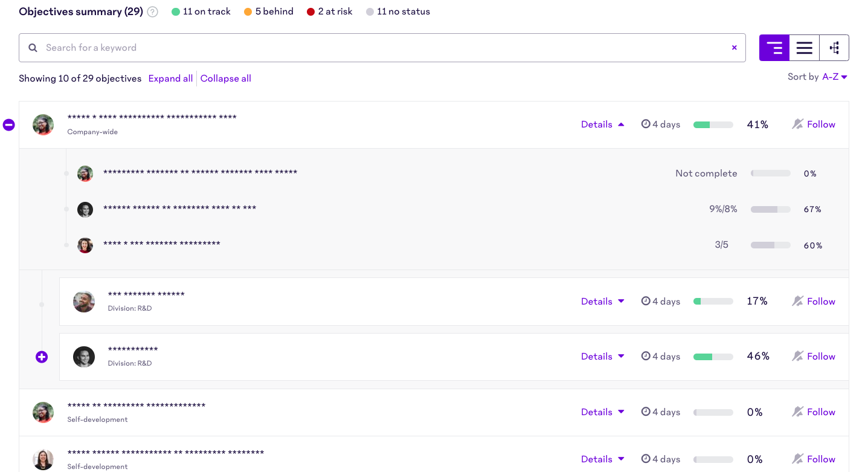
Task: Click the Follow flag icon on the 46% objective
Action: (797, 356)
